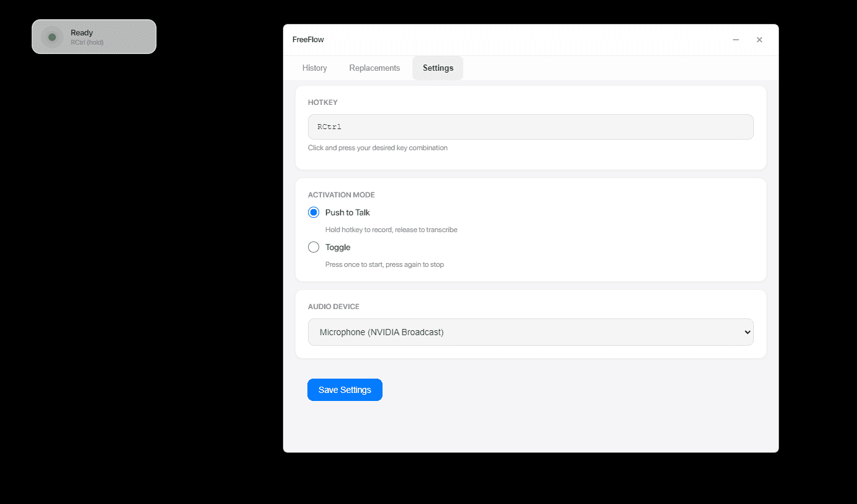The image size is (857, 504).
Task: Minimize the FreeFlow window
Action: point(736,40)
